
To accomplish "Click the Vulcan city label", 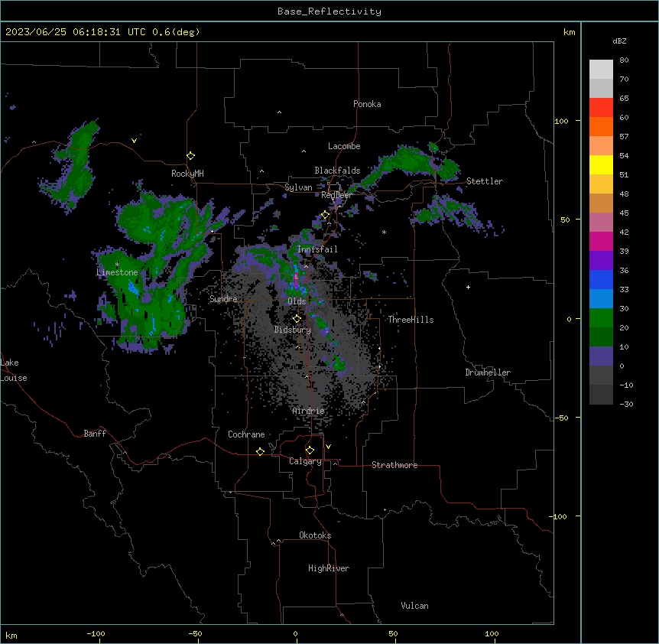I will 415,606.
